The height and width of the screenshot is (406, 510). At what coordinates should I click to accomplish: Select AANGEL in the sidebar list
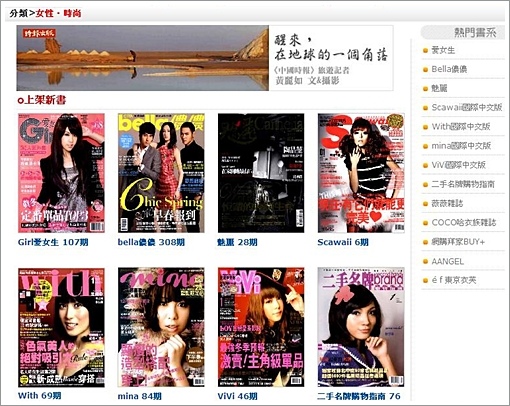(447, 261)
